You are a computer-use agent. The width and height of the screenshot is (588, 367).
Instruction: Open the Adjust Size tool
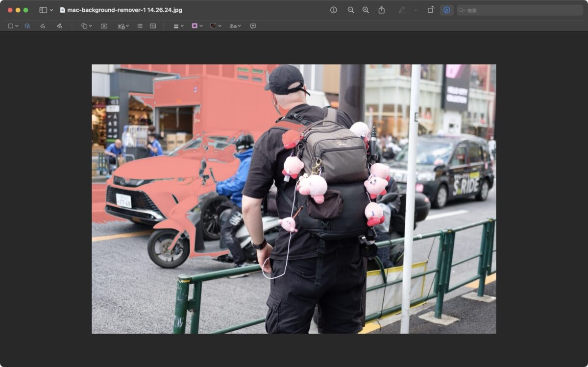pos(153,26)
